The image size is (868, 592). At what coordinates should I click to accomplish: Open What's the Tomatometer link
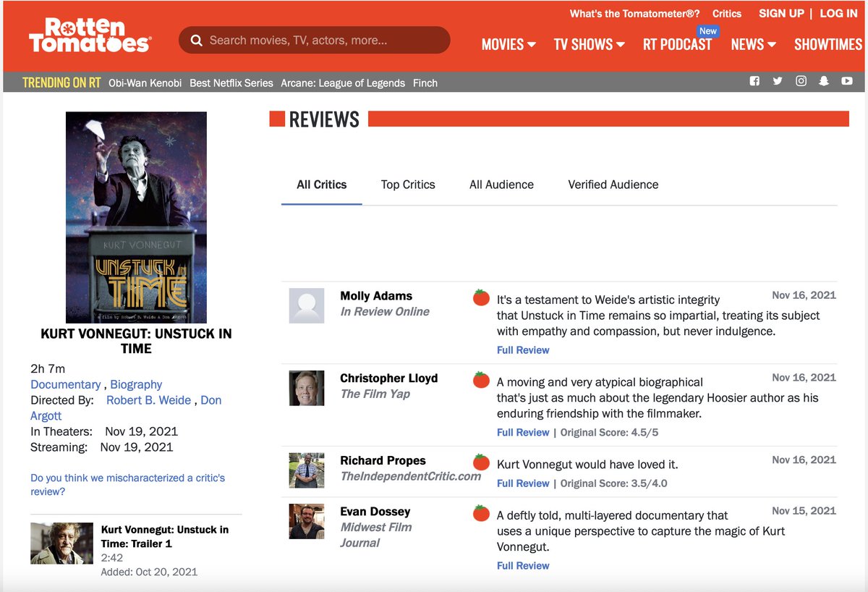[634, 14]
